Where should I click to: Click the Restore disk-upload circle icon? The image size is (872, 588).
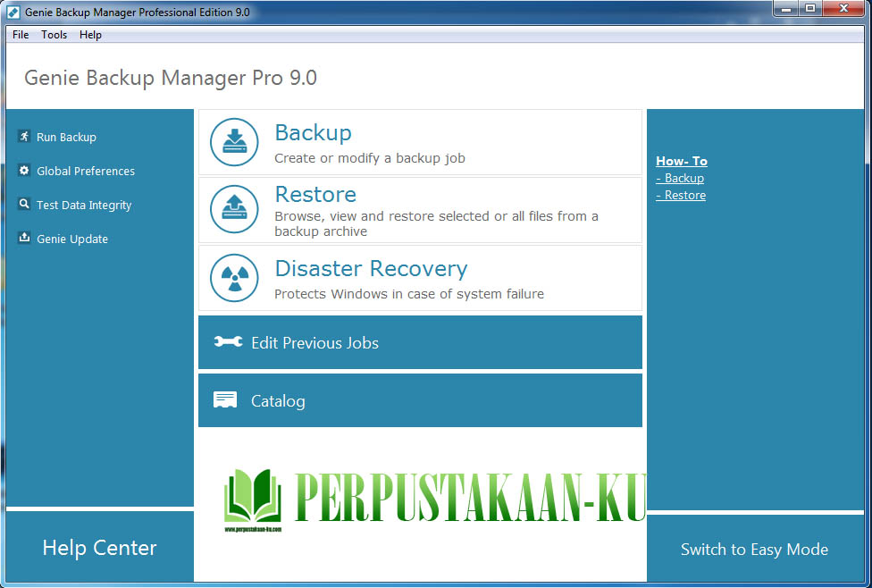pyautogui.click(x=234, y=209)
